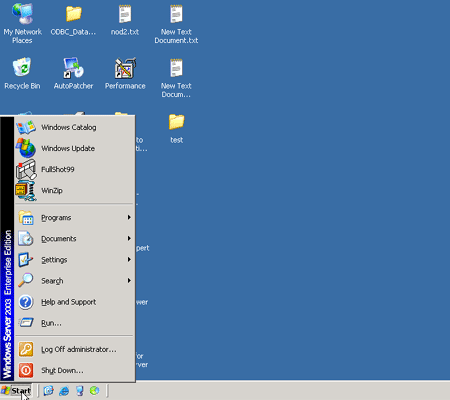
Task: Select the New Text Docum... file icon
Action: (x=176, y=78)
